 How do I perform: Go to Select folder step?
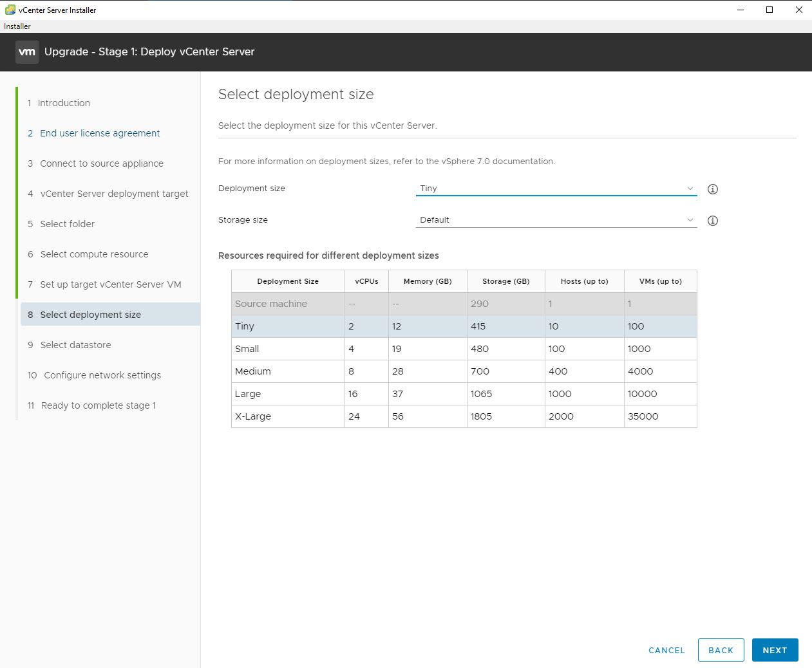pos(61,224)
